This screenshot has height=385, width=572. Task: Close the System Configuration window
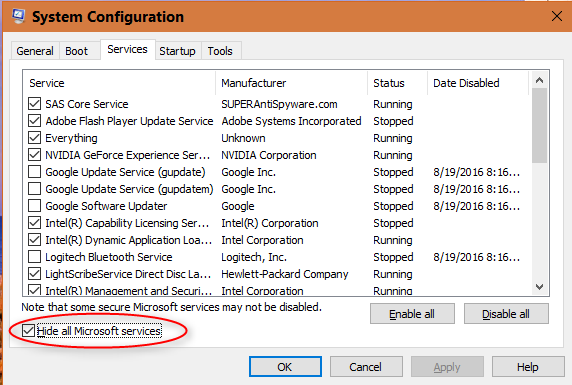[557, 16]
